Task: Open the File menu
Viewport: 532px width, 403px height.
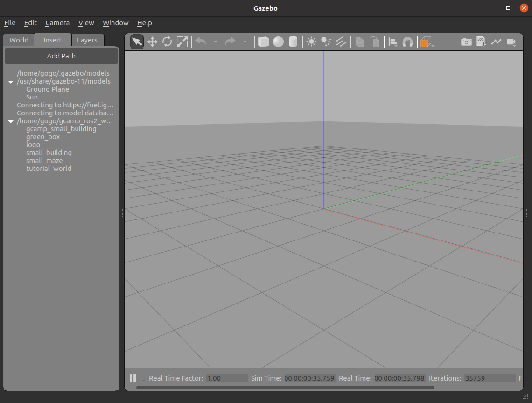Action: click(10, 23)
